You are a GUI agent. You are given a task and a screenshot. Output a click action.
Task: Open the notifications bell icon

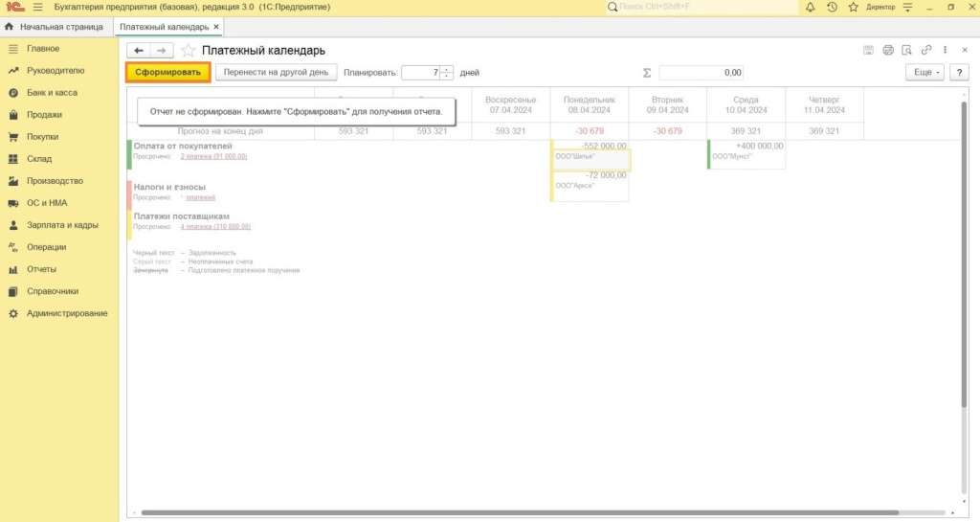coord(811,8)
